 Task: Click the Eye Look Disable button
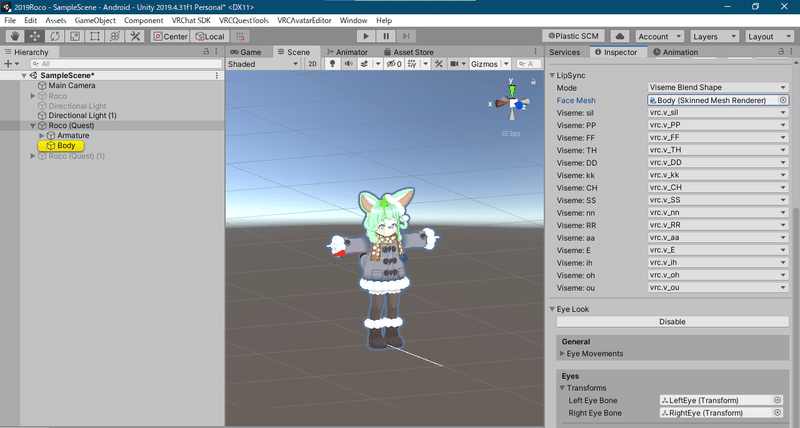tap(672, 322)
